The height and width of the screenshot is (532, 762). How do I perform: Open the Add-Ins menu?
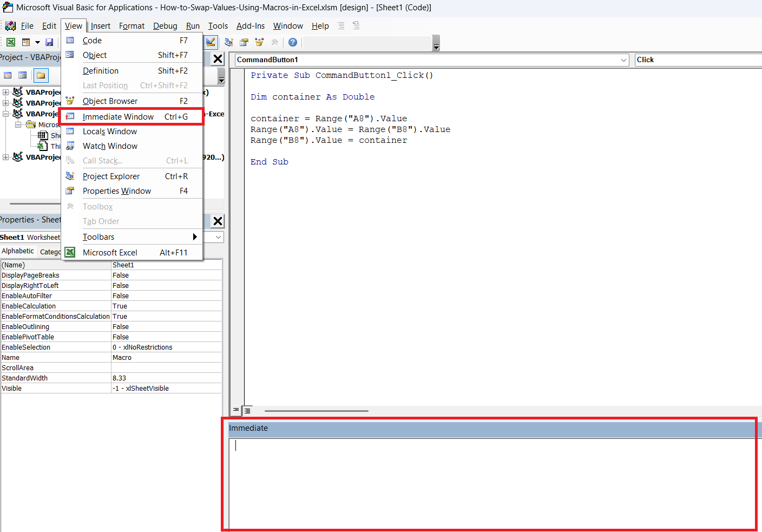(x=251, y=26)
